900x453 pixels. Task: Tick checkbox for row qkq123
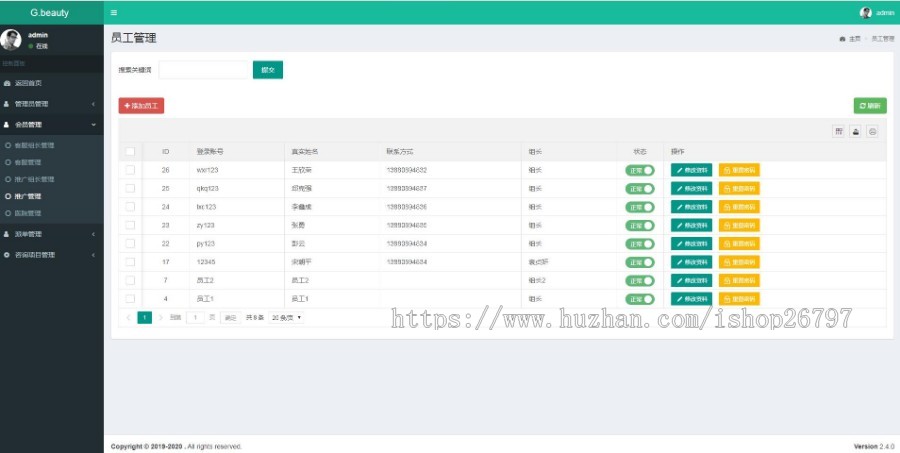130,188
